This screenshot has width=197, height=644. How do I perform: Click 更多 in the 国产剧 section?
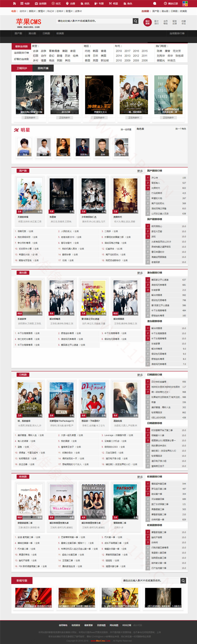point(140,171)
